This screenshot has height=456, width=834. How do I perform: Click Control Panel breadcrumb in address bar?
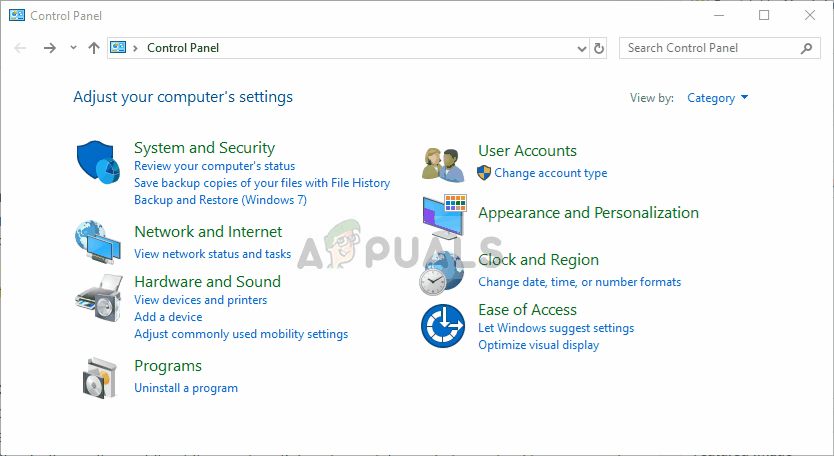coord(183,48)
